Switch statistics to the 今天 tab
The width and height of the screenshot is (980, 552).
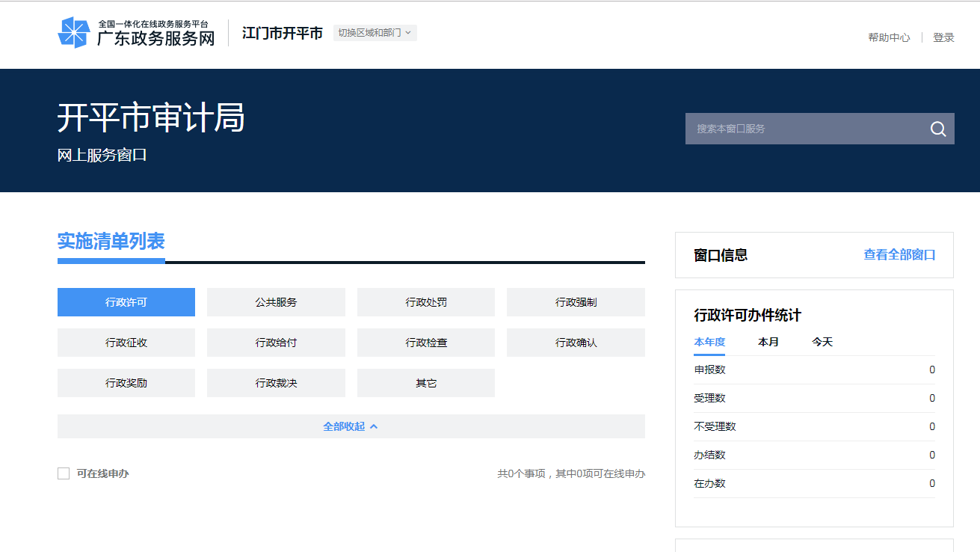tap(822, 342)
